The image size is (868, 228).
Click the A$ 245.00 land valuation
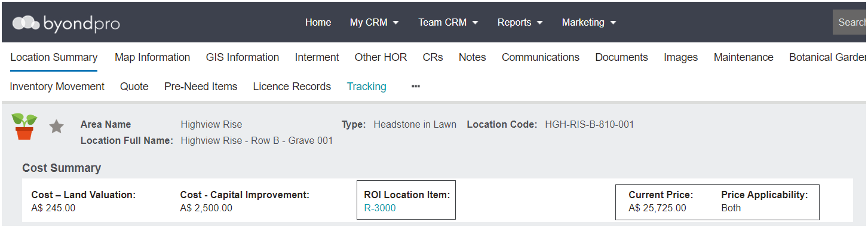pyautogui.click(x=53, y=208)
